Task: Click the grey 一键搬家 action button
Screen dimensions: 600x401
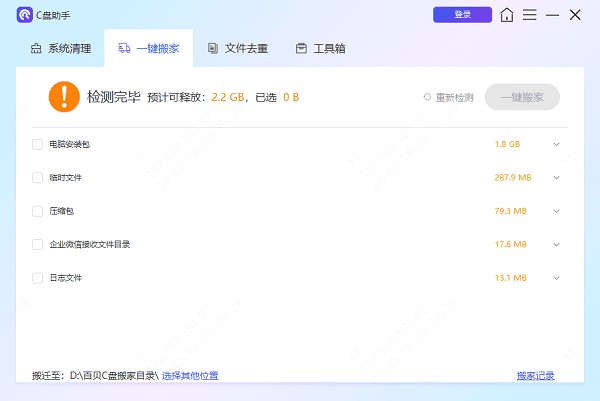Action: click(522, 97)
